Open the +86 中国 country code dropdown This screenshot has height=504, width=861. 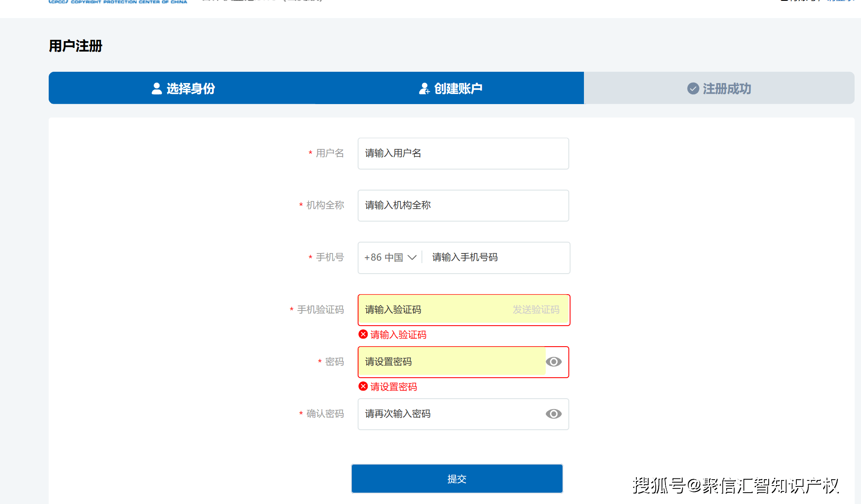pos(390,257)
